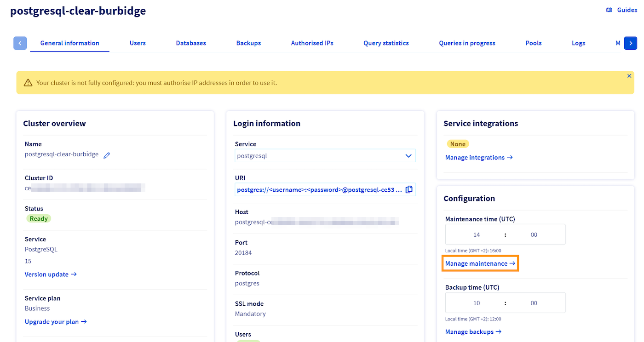This screenshot has height=342, width=644.
Task: Go to the Backups tab
Action: click(248, 43)
